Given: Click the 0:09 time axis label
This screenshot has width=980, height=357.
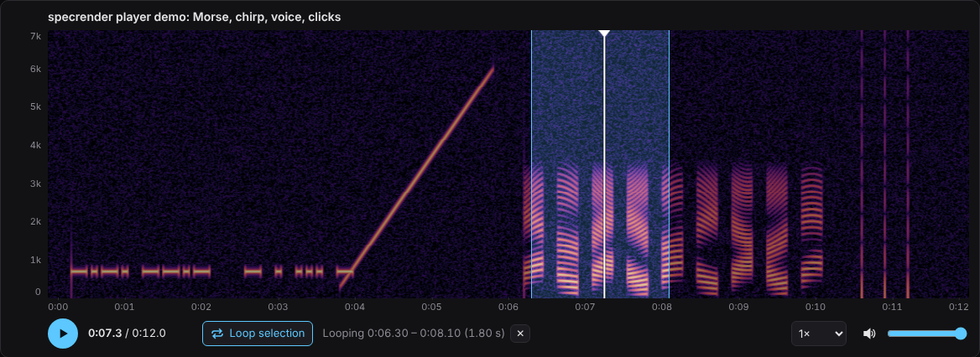Looking at the screenshot, I should pyautogui.click(x=738, y=307).
